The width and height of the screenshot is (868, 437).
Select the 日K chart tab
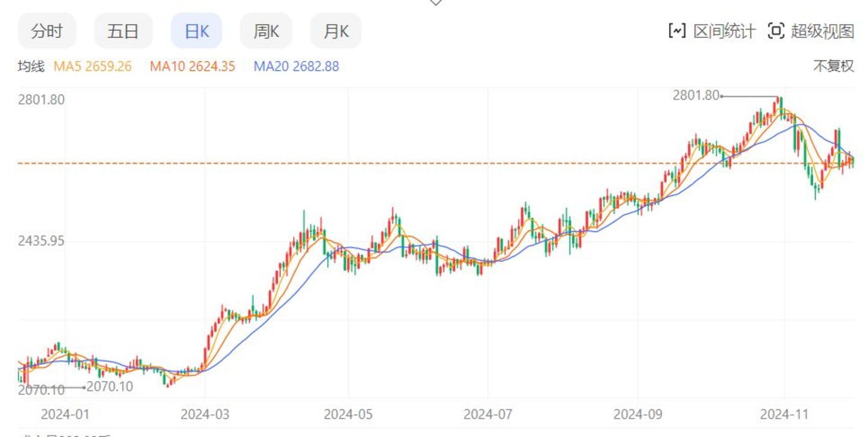click(197, 31)
